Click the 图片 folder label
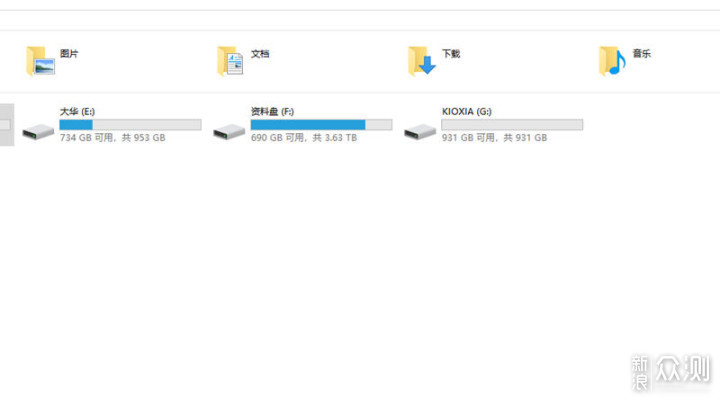This screenshot has width=720, height=400. pos(69,53)
